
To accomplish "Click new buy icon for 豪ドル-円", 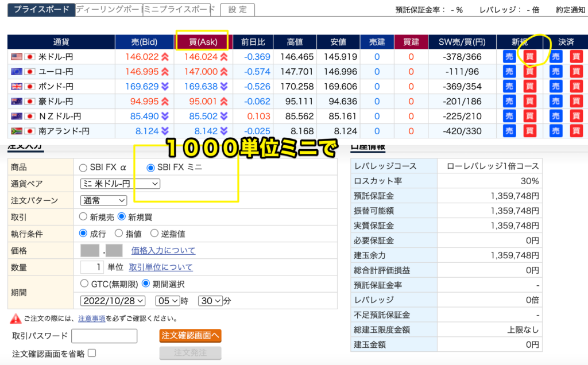I will [x=529, y=101].
